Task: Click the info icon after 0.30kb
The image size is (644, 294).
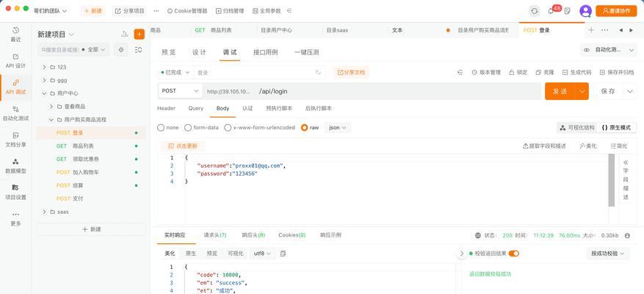Action: pyautogui.click(x=627, y=236)
